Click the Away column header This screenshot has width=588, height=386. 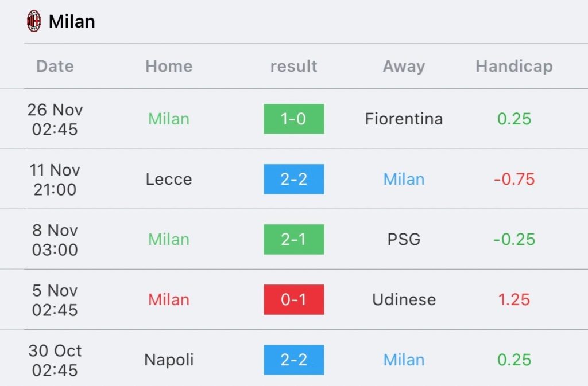[x=404, y=67]
